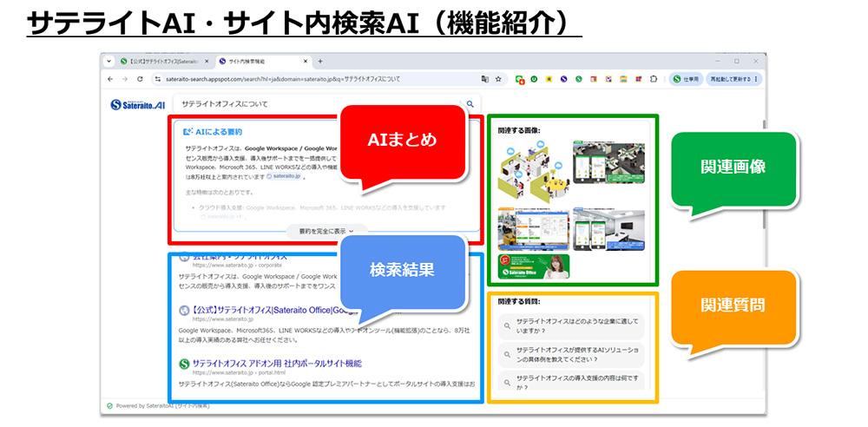This screenshot has width=868, height=427.
Task: Open the Sateraito Office banner image with woman
Action: (x=534, y=266)
